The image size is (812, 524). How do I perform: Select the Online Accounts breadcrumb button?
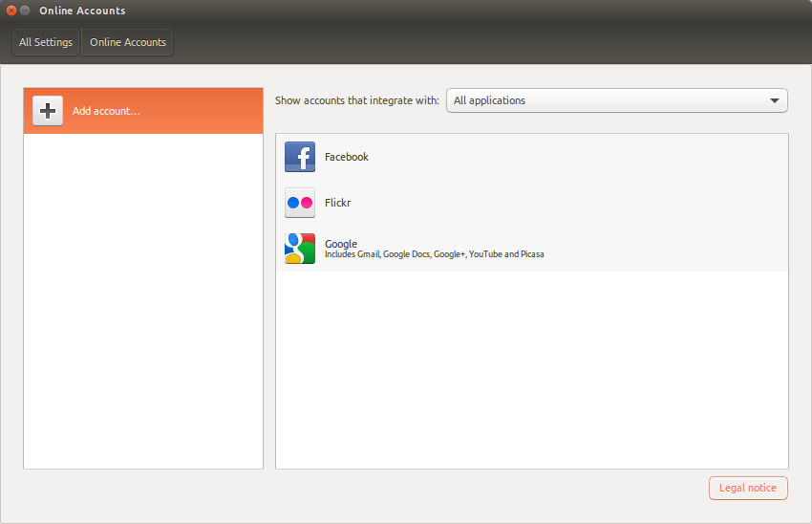tap(127, 42)
